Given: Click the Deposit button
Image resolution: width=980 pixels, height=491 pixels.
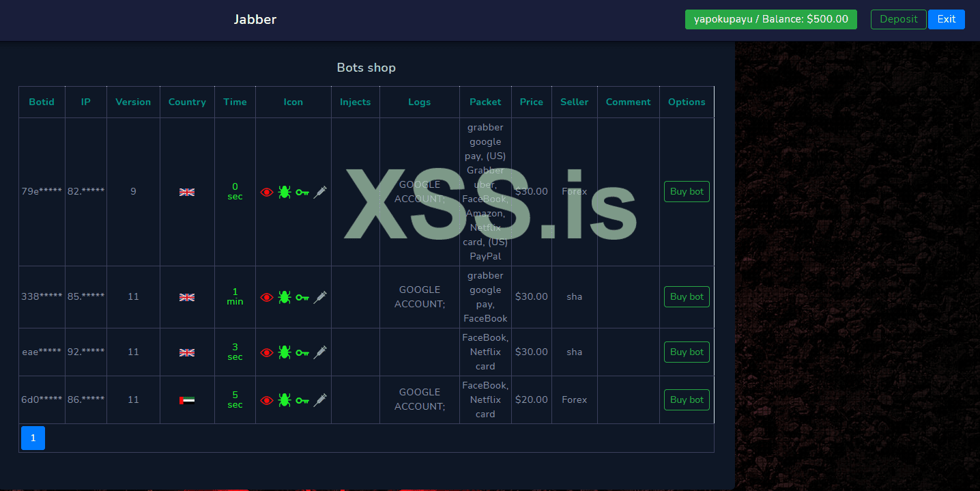Looking at the screenshot, I should (898, 19).
